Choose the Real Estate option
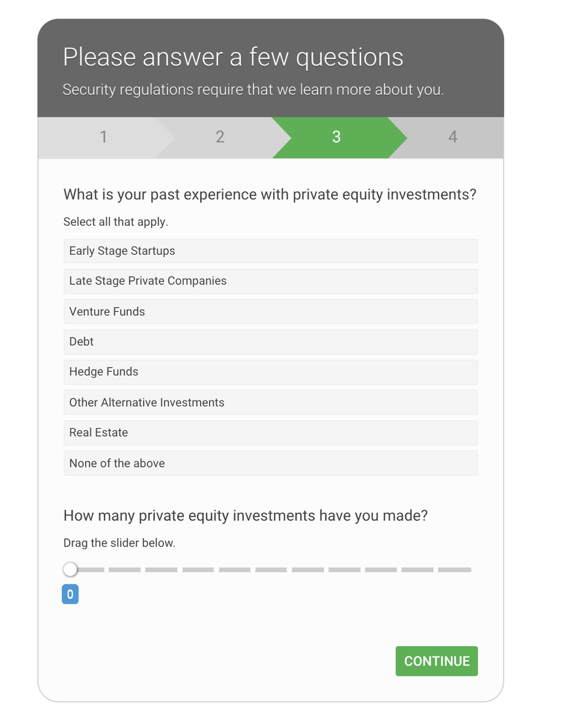Image resolution: width=585 pixels, height=728 pixels. coord(270,432)
